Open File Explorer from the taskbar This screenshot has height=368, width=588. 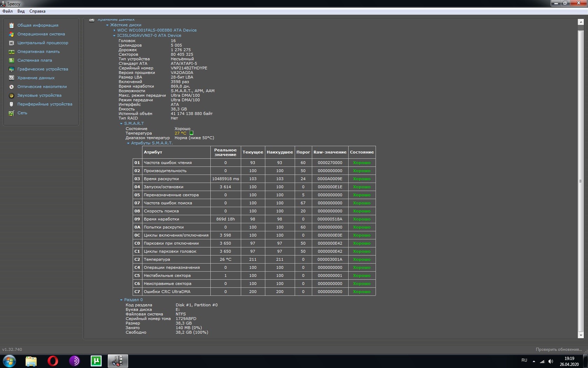click(31, 361)
